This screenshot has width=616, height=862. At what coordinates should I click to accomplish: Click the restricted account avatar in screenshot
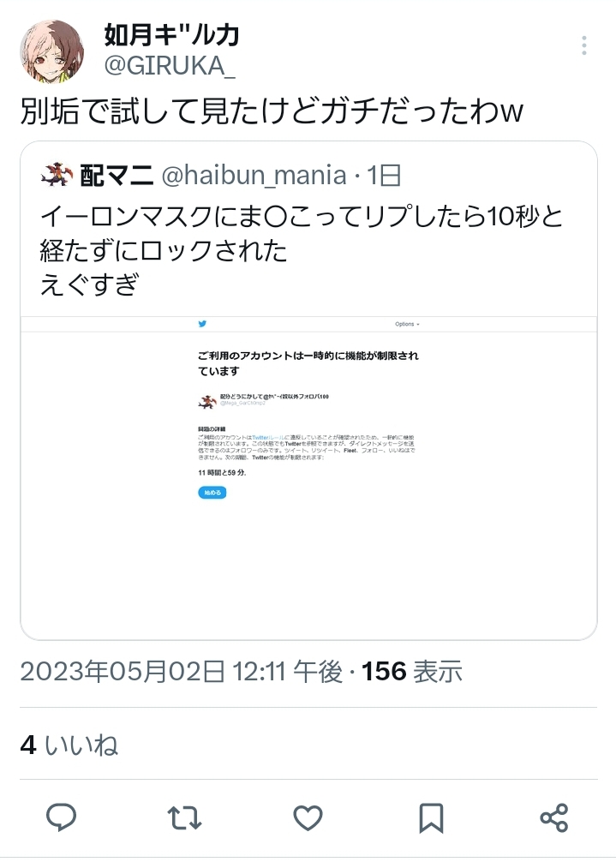[x=207, y=401]
